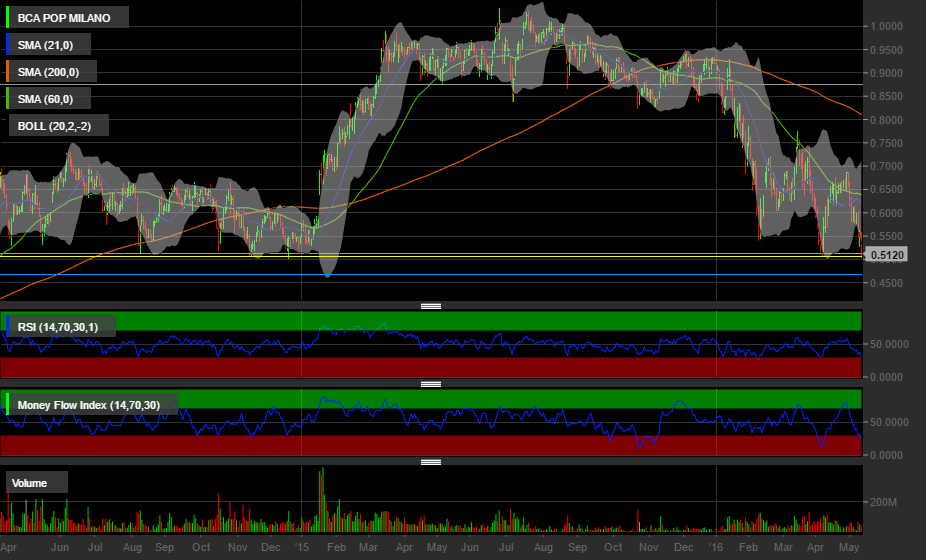Click the 0.6500 price axis label
The height and width of the screenshot is (560, 926).
click(886, 190)
